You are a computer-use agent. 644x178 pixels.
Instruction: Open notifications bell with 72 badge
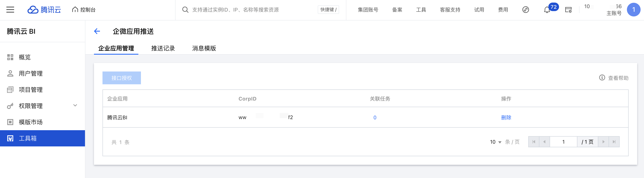[x=547, y=10]
